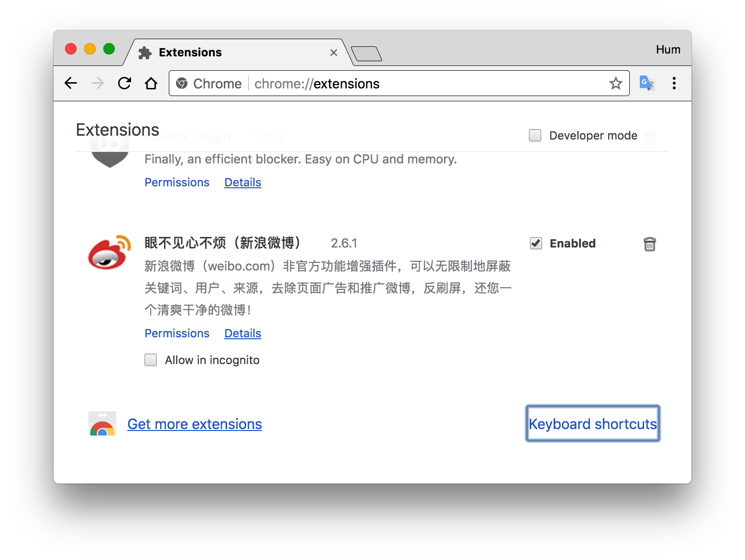Open Keyboard shortcuts link

pyautogui.click(x=592, y=424)
